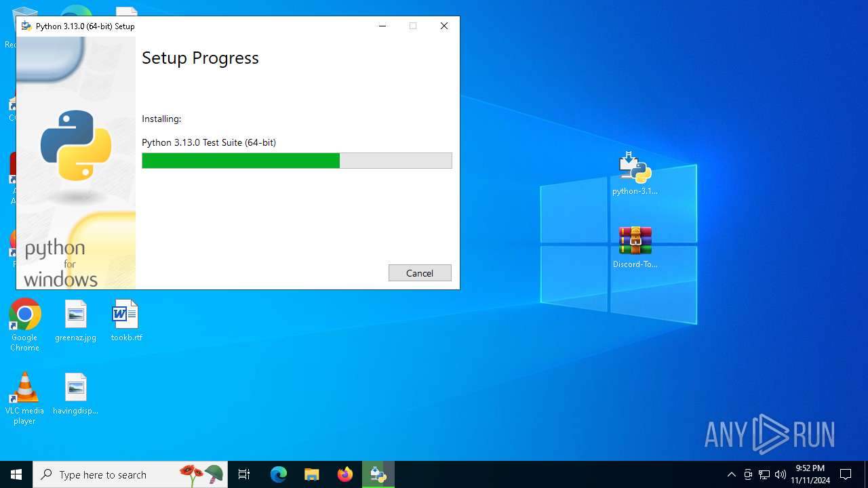This screenshot has width=868, height=488.
Task: Click the 'Setup Progress' heading
Action: (200, 58)
